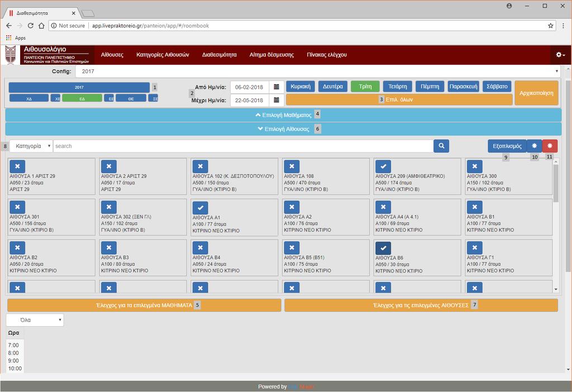Screen dimensions: 572x392
Task: Click the blue asterisk select-all button
Action: (x=535, y=146)
